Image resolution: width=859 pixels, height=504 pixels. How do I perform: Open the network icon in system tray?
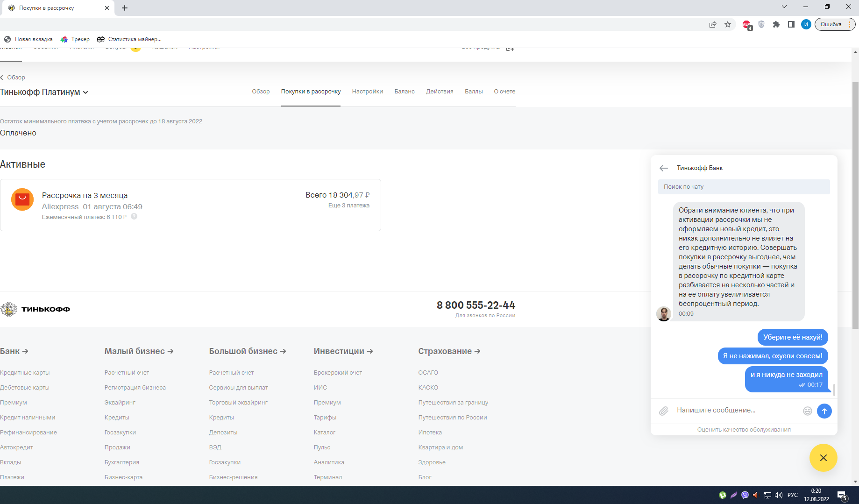pyautogui.click(x=767, y=495)
